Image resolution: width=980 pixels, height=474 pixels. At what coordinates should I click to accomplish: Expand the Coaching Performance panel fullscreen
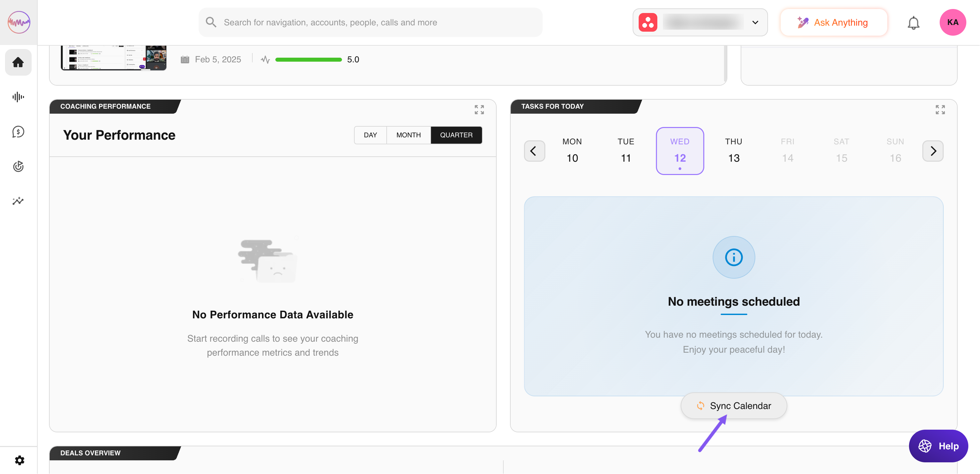click(479, 110)
